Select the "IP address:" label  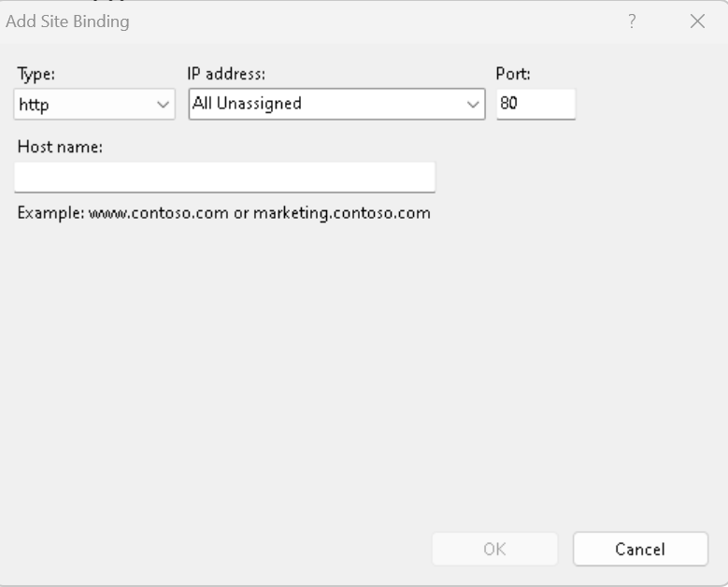click(x=228, y=75)
